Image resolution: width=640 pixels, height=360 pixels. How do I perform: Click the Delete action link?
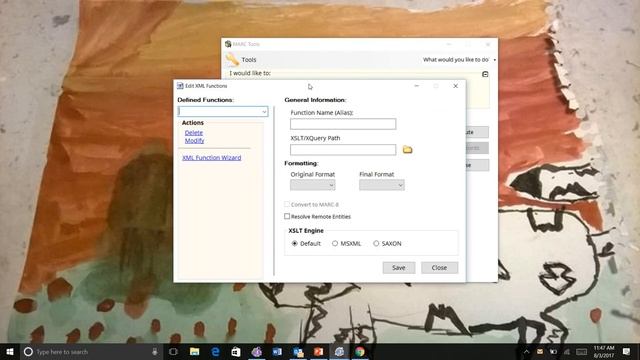(x=193, y=133)
